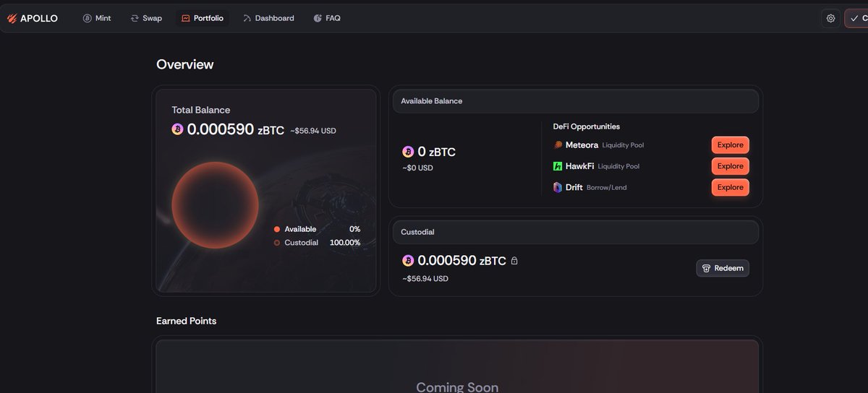Click the Portfolio chart icon in navbar
This screenshot has width=868, height=393.
[185, 18]
